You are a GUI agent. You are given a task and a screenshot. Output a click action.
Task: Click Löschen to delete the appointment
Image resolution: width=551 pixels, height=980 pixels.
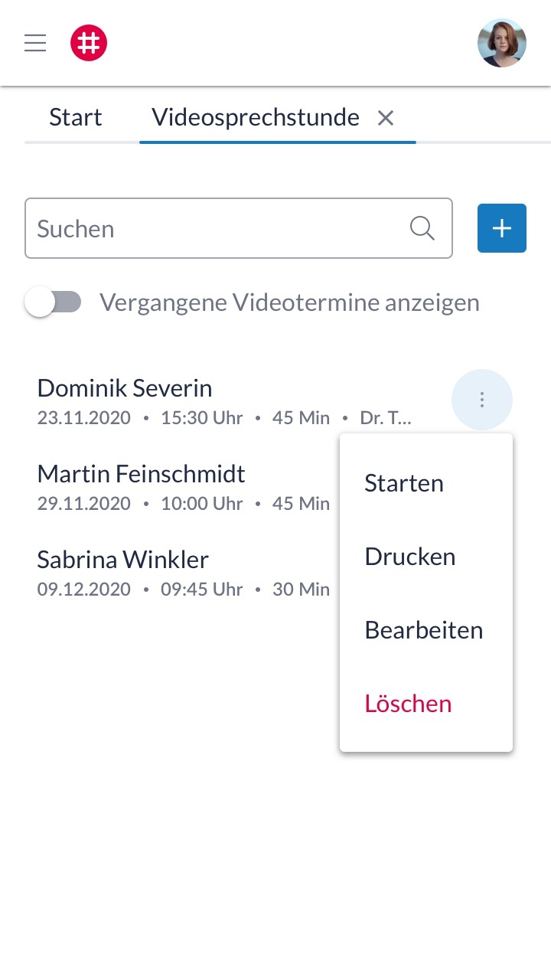(x=409, y=704)
